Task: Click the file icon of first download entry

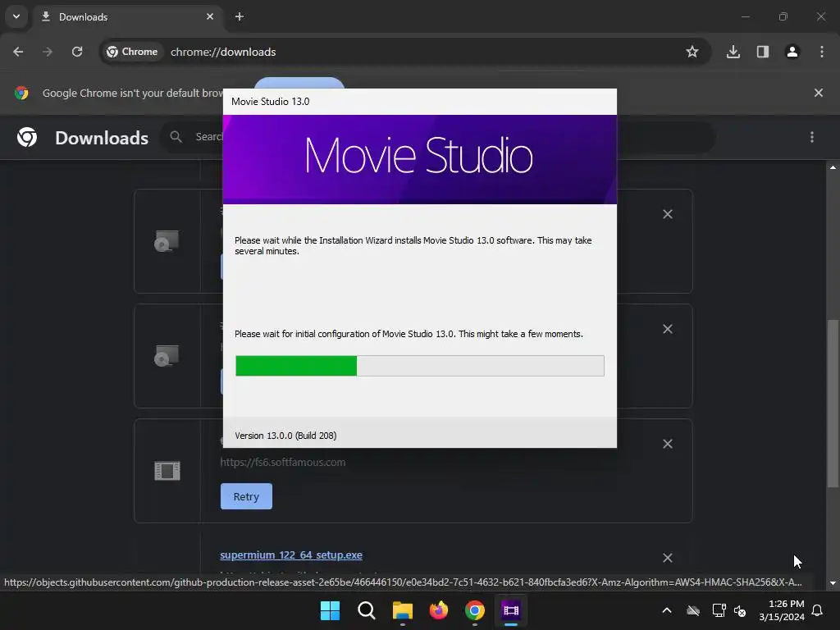Action: pyautogui.click(x=167, y=241)
